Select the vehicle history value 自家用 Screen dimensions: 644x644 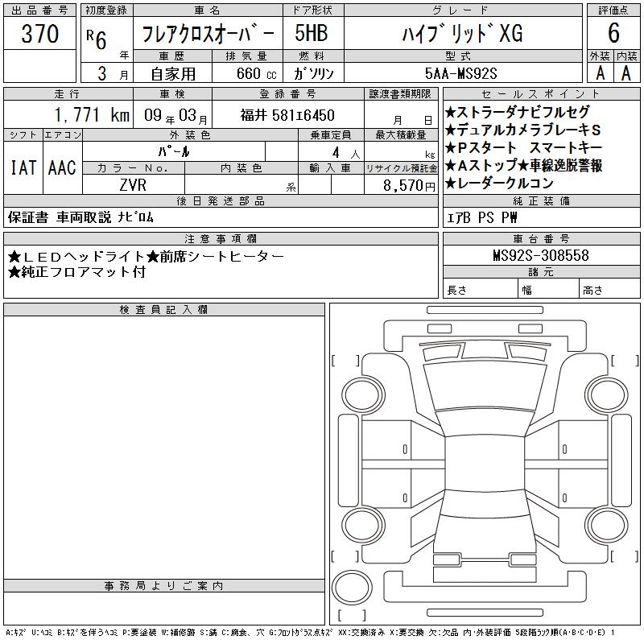[173, 74]
